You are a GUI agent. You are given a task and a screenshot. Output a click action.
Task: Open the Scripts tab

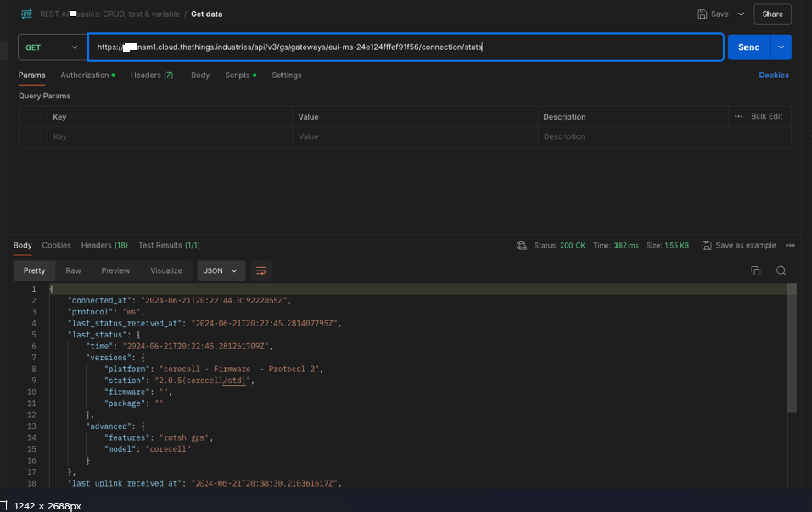tap(240, 75)
